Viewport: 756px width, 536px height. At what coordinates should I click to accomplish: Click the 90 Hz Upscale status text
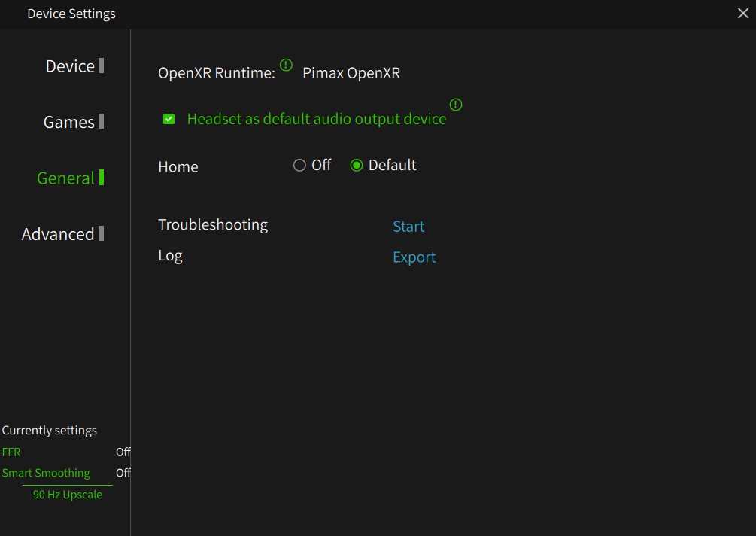point(68,495)
